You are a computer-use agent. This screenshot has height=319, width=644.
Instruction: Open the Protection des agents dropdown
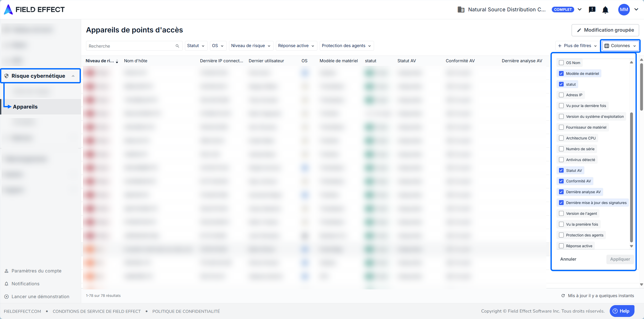tap(346, 46)
